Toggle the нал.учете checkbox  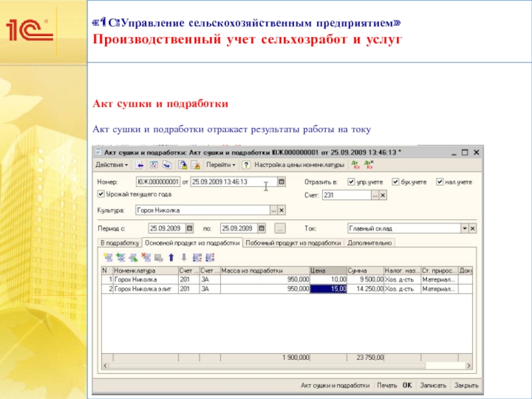[x=440, y=182]
